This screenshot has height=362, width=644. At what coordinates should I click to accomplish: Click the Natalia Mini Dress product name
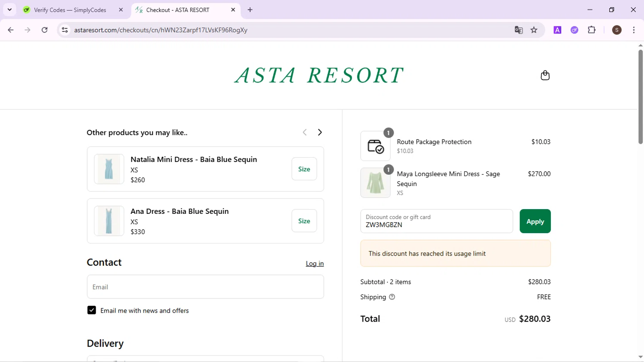[194, 159]
